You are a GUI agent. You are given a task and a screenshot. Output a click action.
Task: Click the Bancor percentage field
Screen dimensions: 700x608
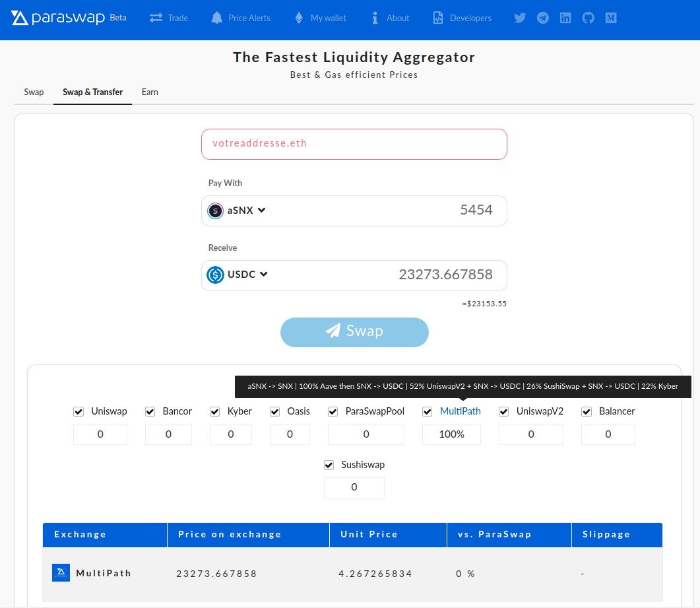coord(168,434)
